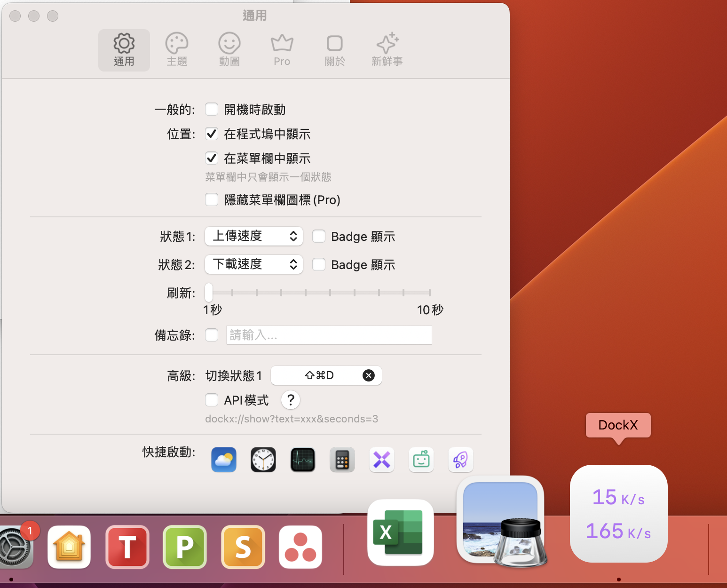Uncheck 在程式塢中顯示

point(212,134)
